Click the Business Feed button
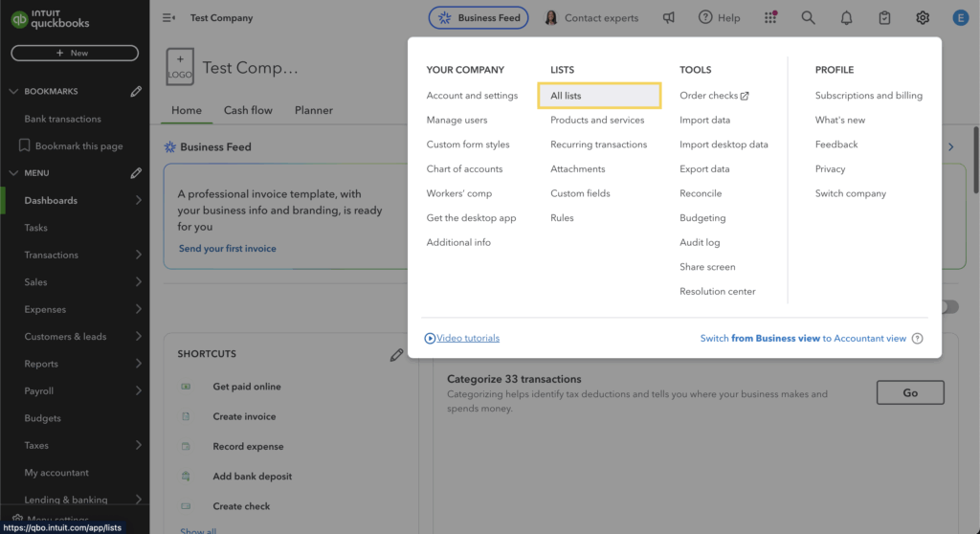This screenshot has width=980, height=534. 478,18
